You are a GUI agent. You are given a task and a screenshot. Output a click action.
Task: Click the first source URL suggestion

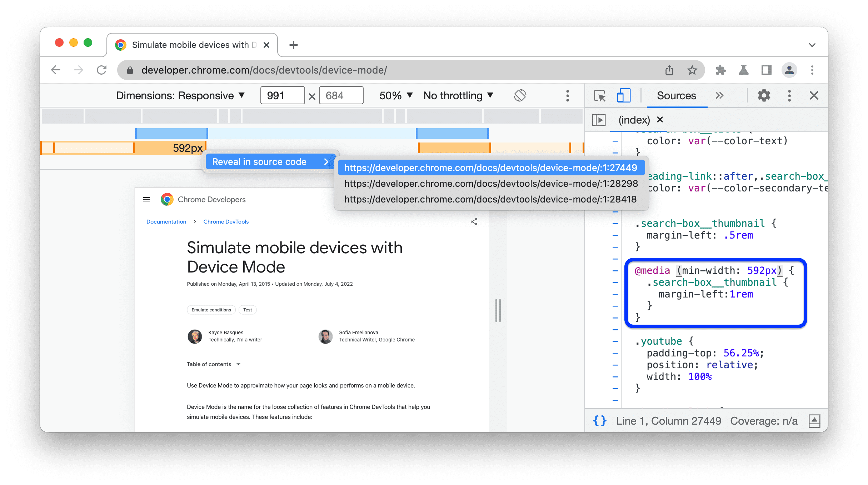click(x=490, y=167)
